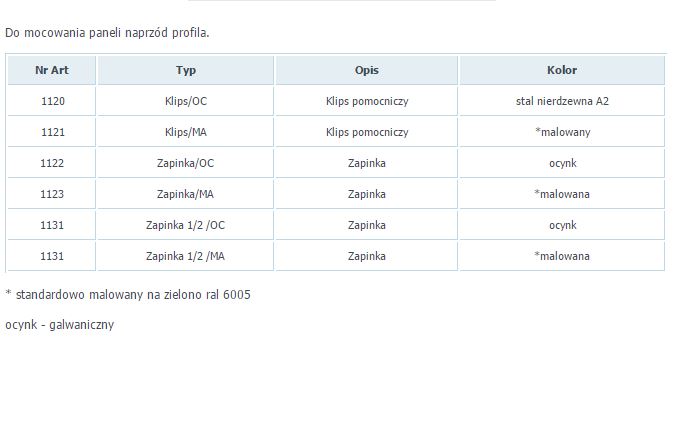This screenshot has width=676, height=421.
Task: Click article number 1120 cell
Action: pyautogui.click(x=52, y=101)
